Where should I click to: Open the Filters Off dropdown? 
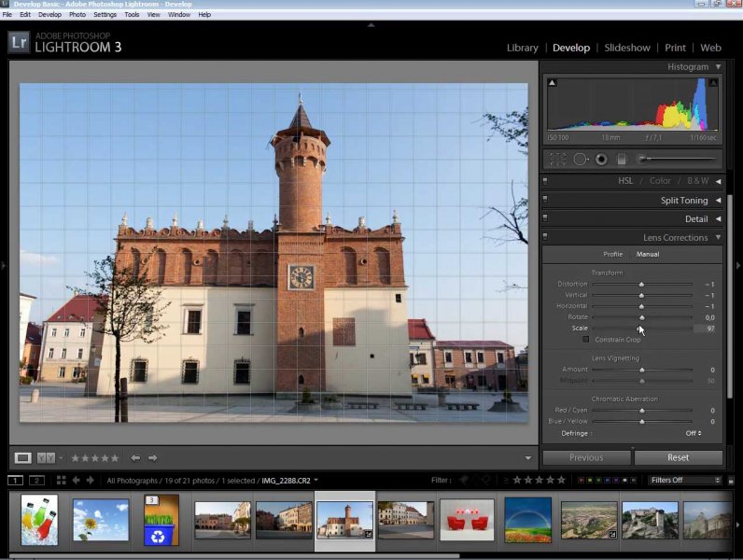pos(685,480)
